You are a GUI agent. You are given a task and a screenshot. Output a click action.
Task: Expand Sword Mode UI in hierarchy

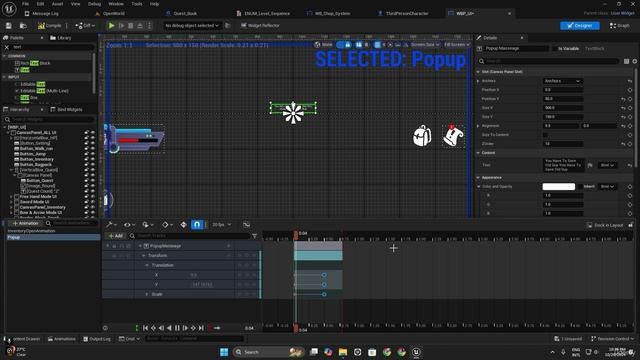click(11, 202)
